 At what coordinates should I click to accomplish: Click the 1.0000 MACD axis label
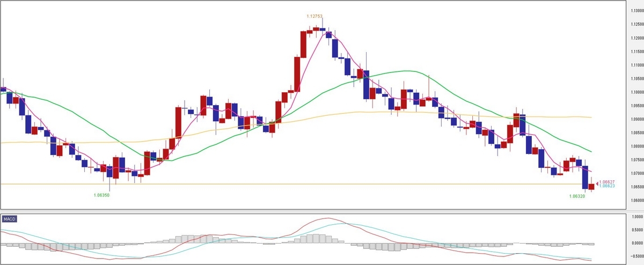coord(638,217)
